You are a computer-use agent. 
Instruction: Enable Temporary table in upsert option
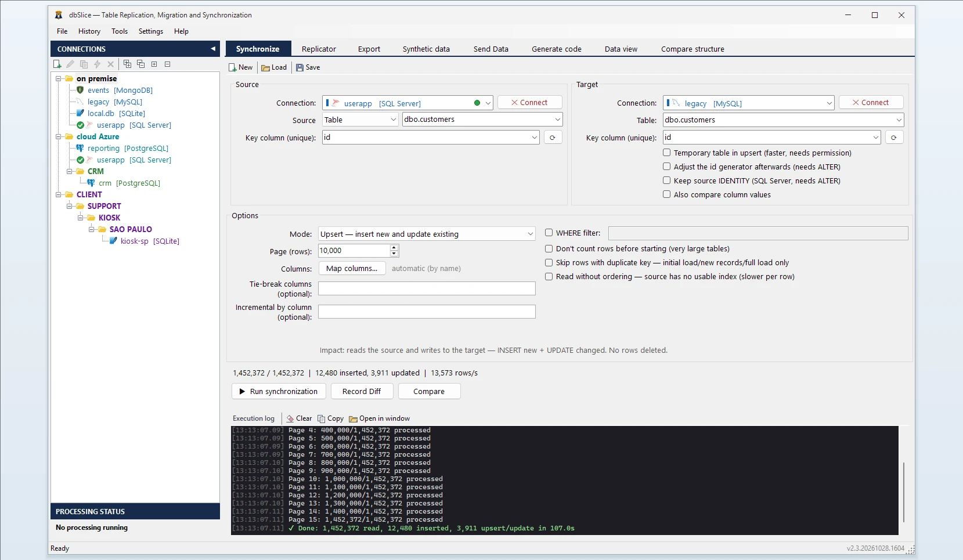667,153
